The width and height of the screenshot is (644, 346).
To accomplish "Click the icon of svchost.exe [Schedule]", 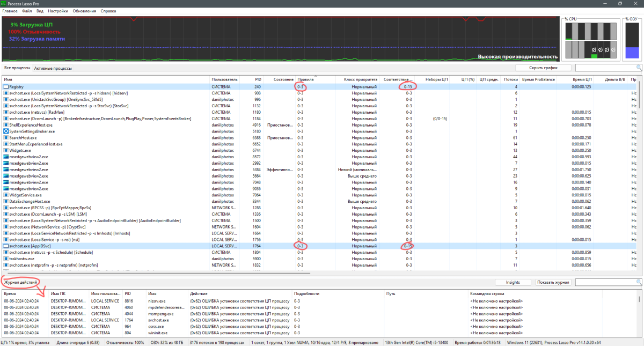I will pos(6,252).
